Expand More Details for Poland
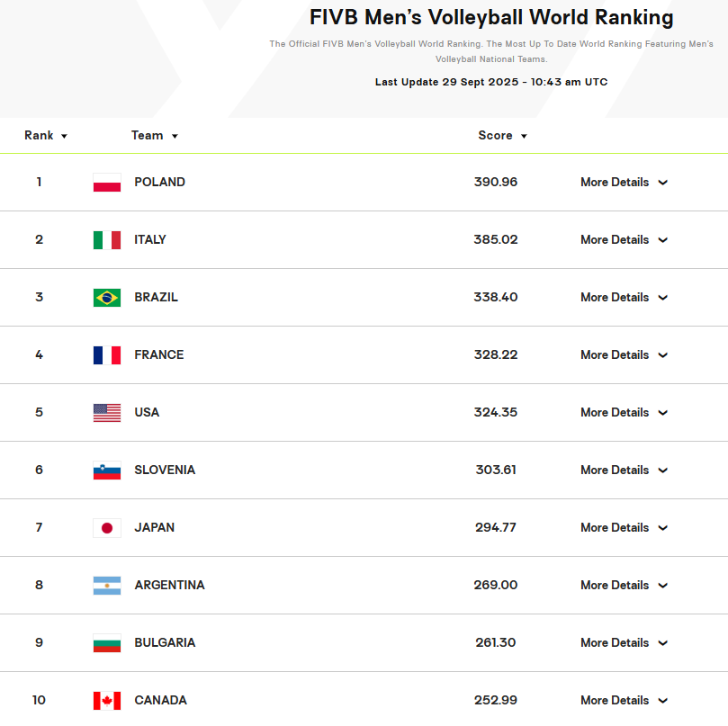Screen dimensions: 728x726 pos(624,183)
